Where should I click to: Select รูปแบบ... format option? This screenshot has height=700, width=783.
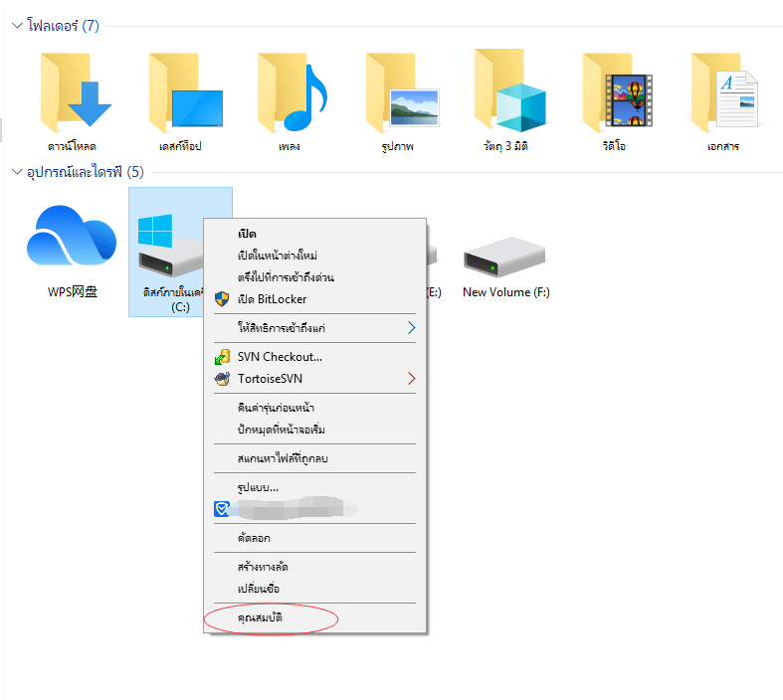(258, 487)
